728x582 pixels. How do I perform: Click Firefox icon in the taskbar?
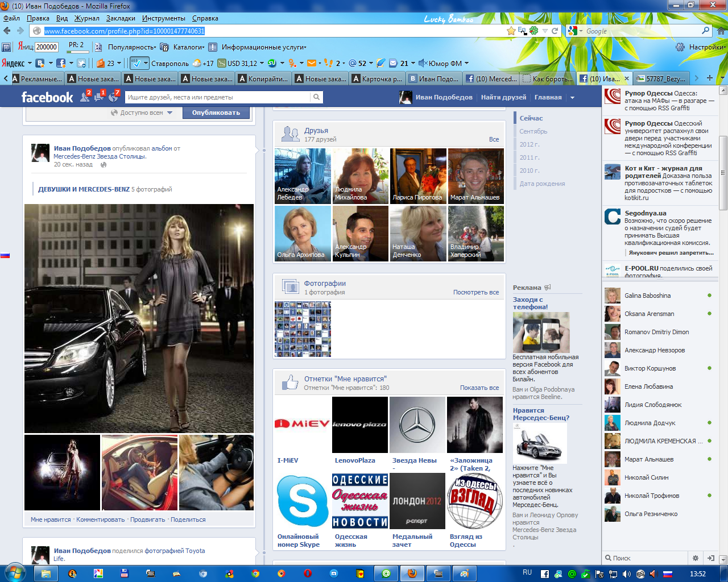pos(413,573)
